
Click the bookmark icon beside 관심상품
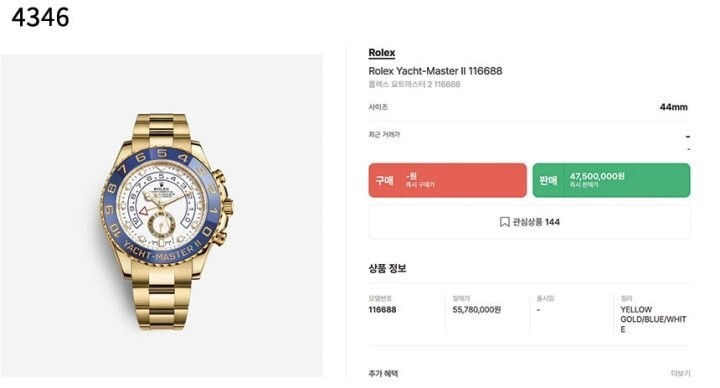(504, 222)
